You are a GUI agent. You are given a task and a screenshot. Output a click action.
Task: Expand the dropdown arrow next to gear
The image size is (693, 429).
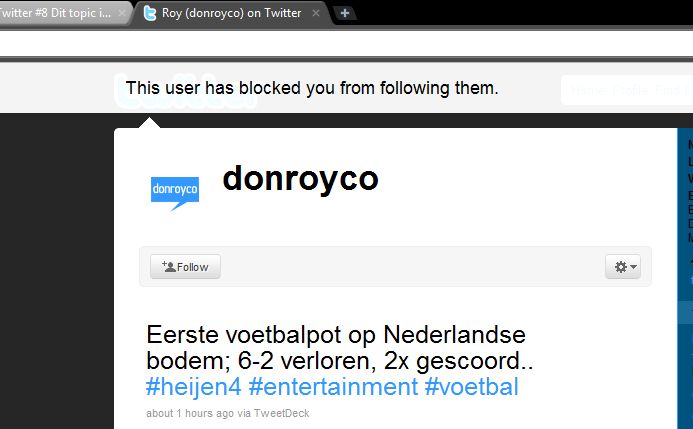633,267
